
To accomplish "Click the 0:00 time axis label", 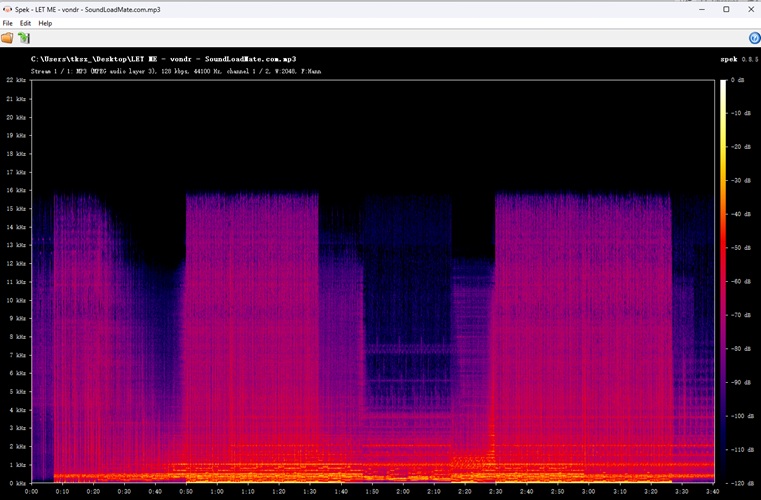I will click(x=31, y=491).
